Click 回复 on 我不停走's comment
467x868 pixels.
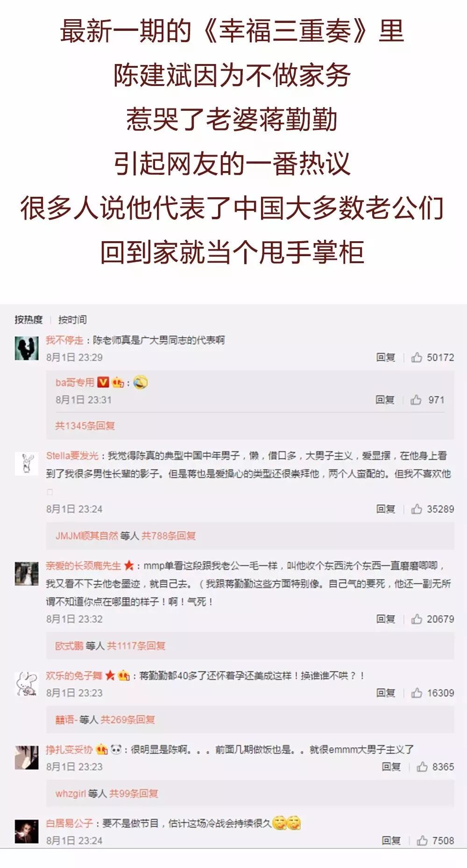point(386,358)
